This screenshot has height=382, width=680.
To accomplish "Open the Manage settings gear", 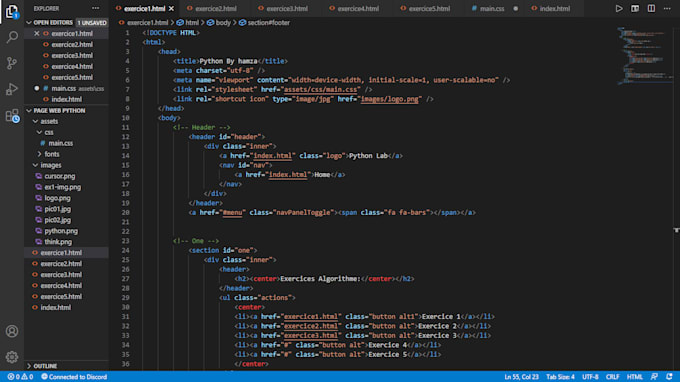I will [x=12, y=357].
